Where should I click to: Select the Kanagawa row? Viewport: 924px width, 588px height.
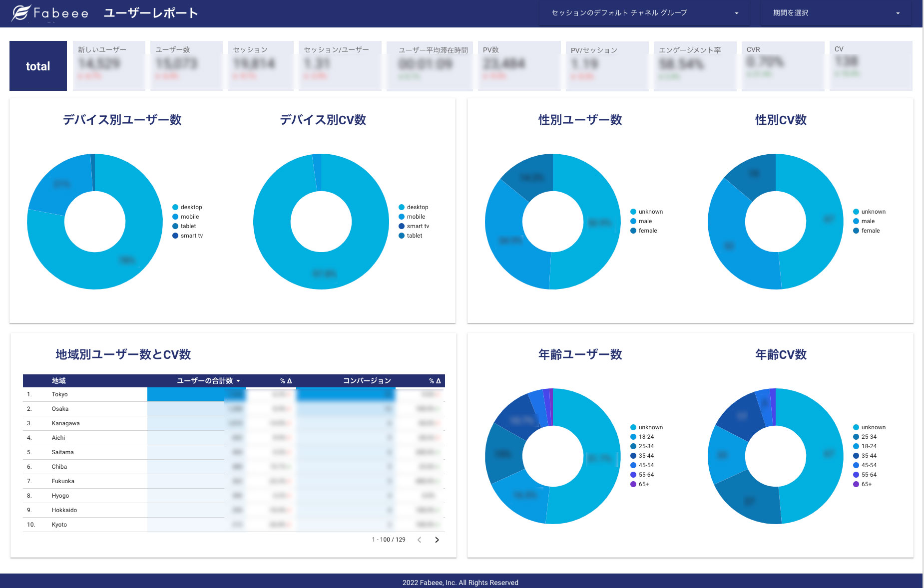(234, 423)
